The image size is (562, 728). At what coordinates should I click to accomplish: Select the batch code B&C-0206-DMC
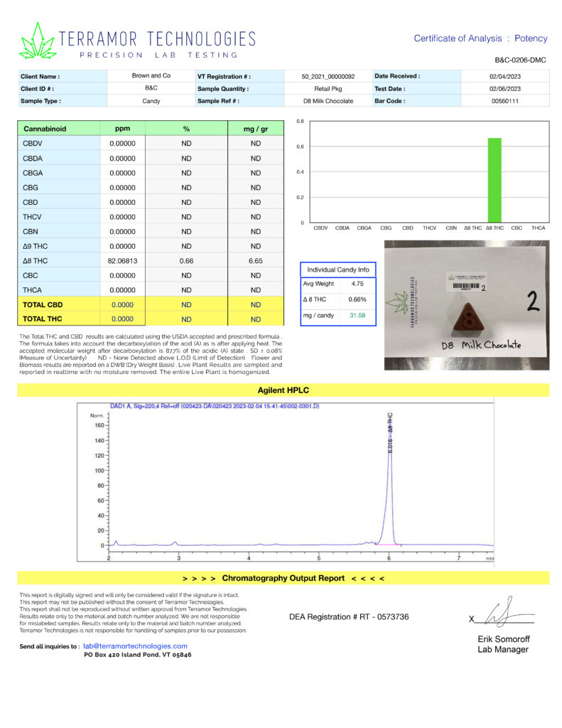(520, 60)
